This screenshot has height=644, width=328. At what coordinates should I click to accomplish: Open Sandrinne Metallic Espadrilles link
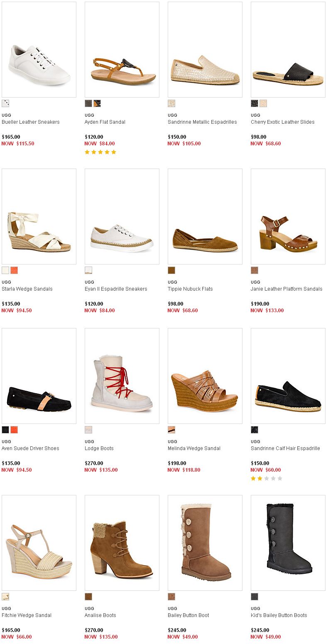point(202,122)
